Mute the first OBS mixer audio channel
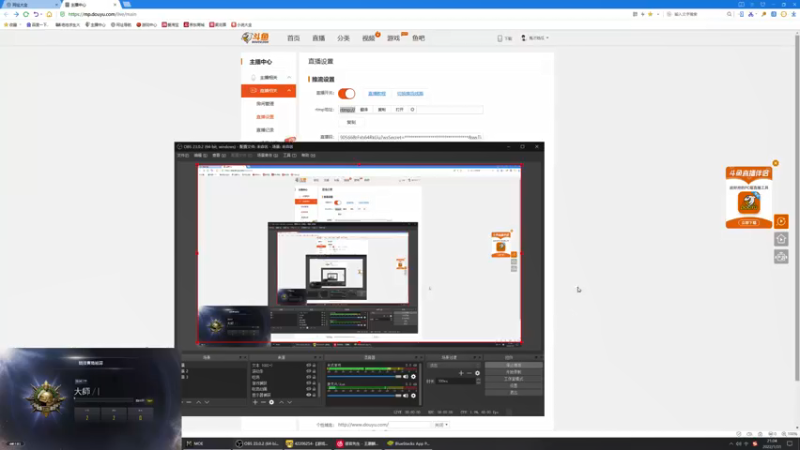Screen dimensions: 800x450 click(406, 377)
